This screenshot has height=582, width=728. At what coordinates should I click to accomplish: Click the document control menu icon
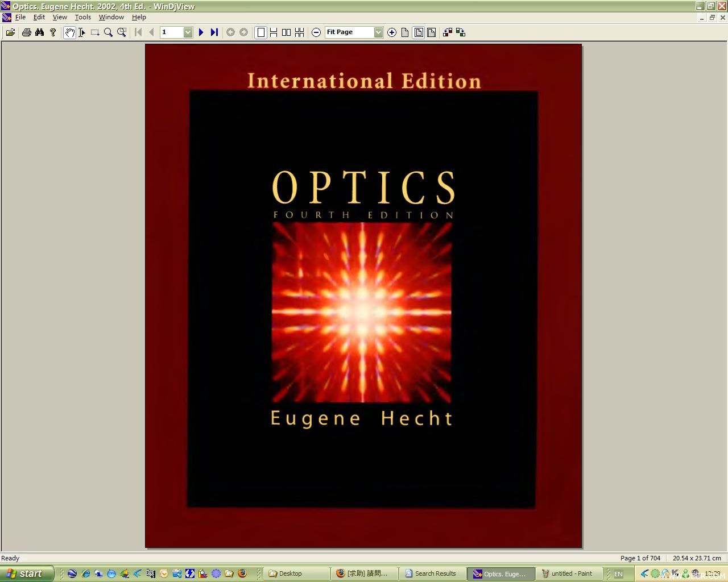(x=6, y=17)
